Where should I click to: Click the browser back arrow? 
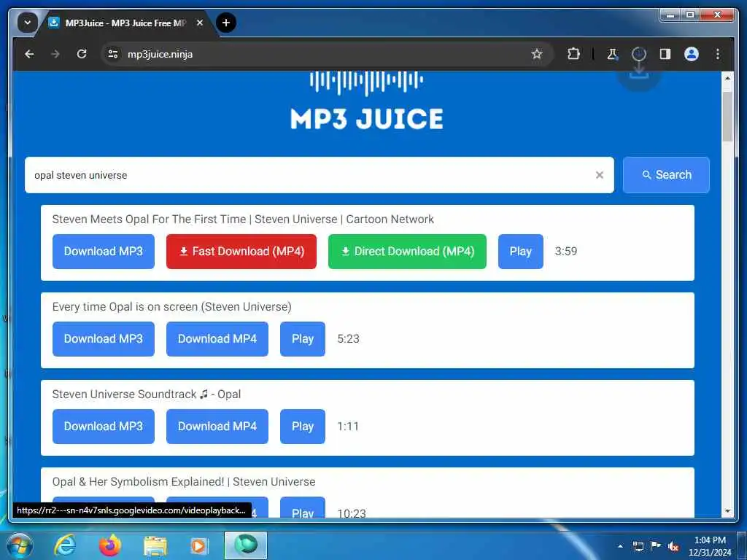(29, 54)
